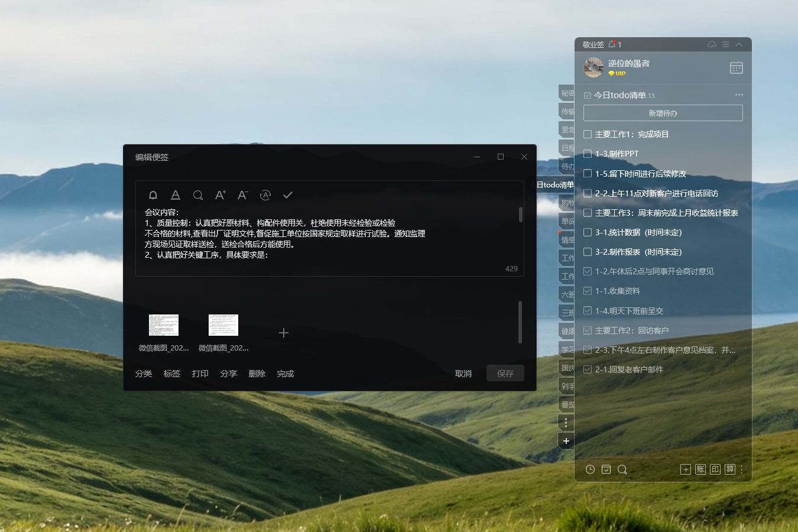The image size is (798, 532).
Task: Open the checked calendar icon in bottom bar
Action: [x=606, y=469]
